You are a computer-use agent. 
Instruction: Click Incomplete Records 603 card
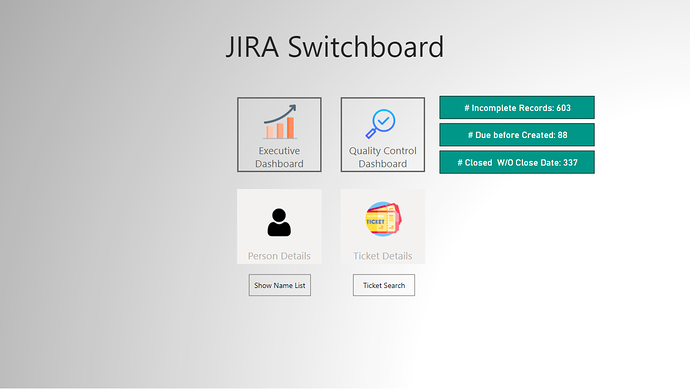[517, 108]
